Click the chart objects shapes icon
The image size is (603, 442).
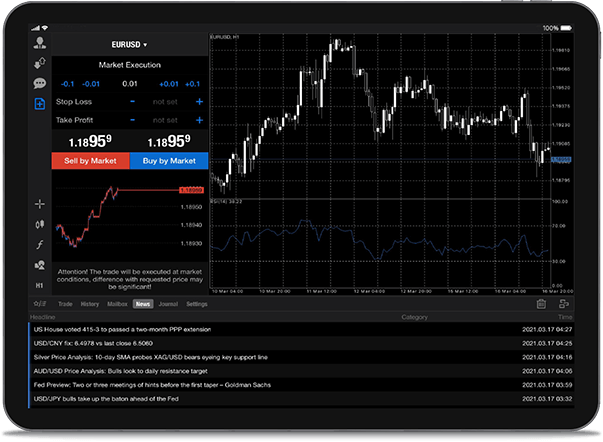pyautogui.click(x=40, y=264)
